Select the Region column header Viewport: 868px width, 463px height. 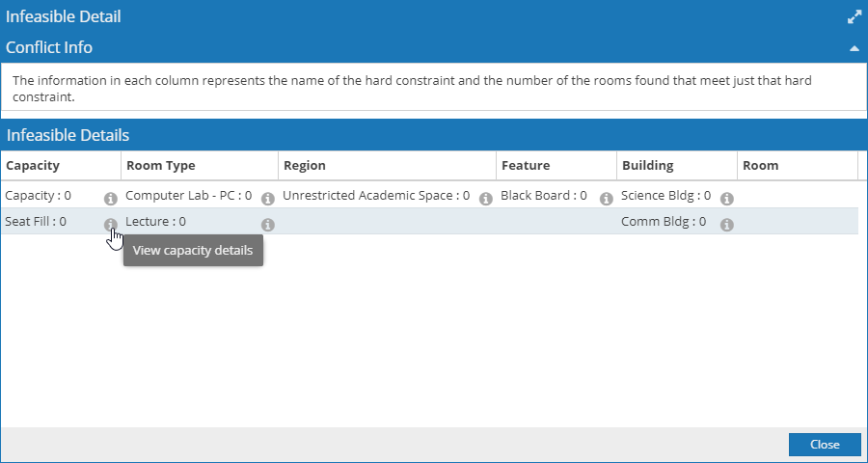388,166
